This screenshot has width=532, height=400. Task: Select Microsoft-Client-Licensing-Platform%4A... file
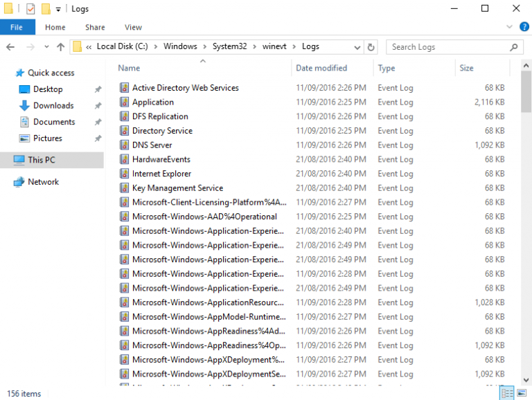click(209, 202)
